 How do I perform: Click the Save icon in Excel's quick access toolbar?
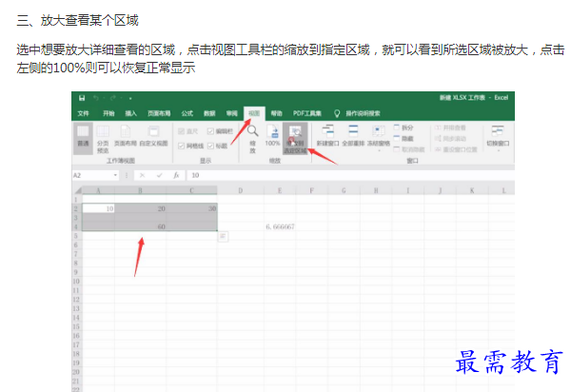tap(82, 98)
